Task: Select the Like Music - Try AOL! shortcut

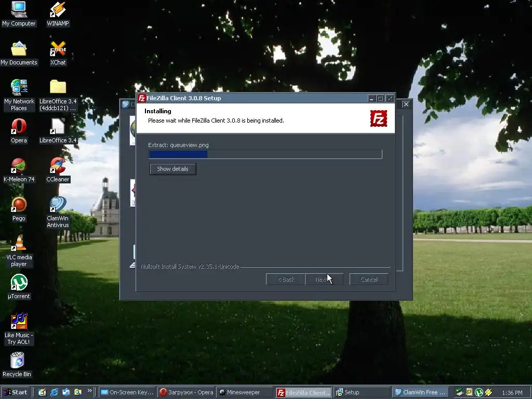Action: [x=19, y=329]
